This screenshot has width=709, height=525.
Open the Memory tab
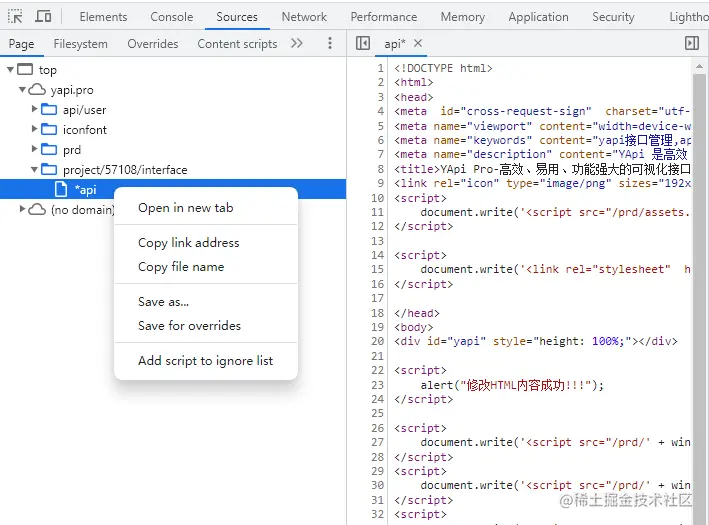pos(463,17)
